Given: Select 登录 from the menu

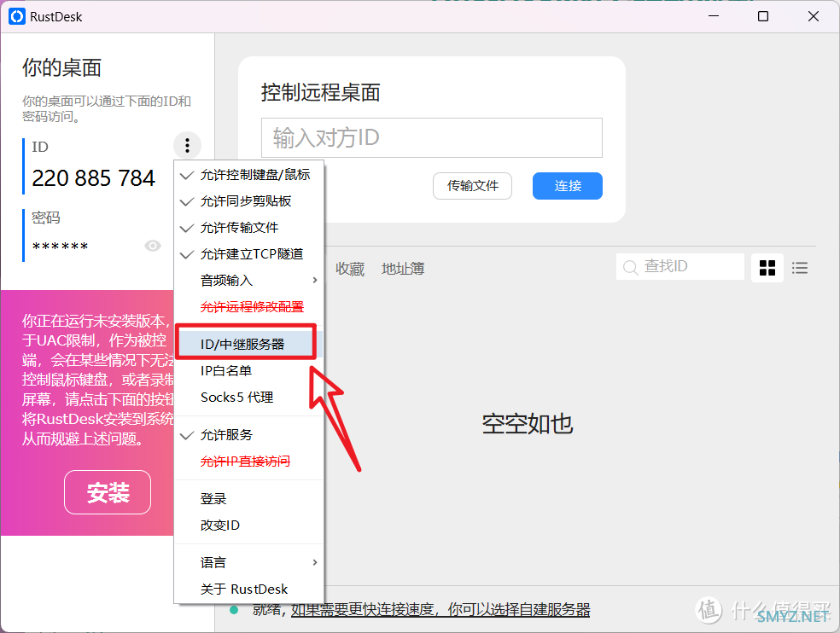Looking at the screenshot, I should click(249, 498).
